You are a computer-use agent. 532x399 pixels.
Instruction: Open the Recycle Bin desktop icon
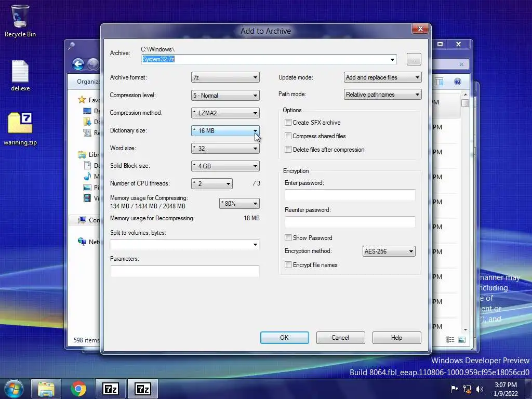pyautogui.click(x=20, y=20)
